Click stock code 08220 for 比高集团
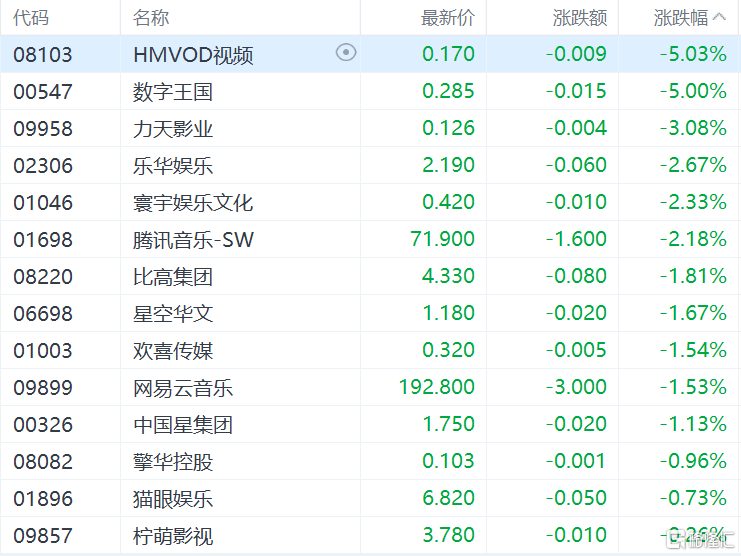Screen dimensions: 741x556 pyautogui.click(x=43, y=276)
